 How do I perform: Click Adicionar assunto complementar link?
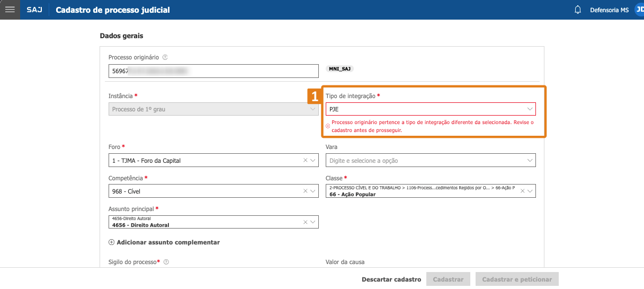[168, 242]
